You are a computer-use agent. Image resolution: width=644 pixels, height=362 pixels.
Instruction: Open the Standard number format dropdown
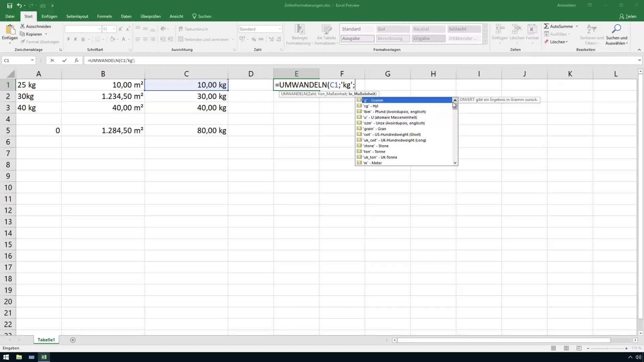pyautogui.click(x=280, y=29)
